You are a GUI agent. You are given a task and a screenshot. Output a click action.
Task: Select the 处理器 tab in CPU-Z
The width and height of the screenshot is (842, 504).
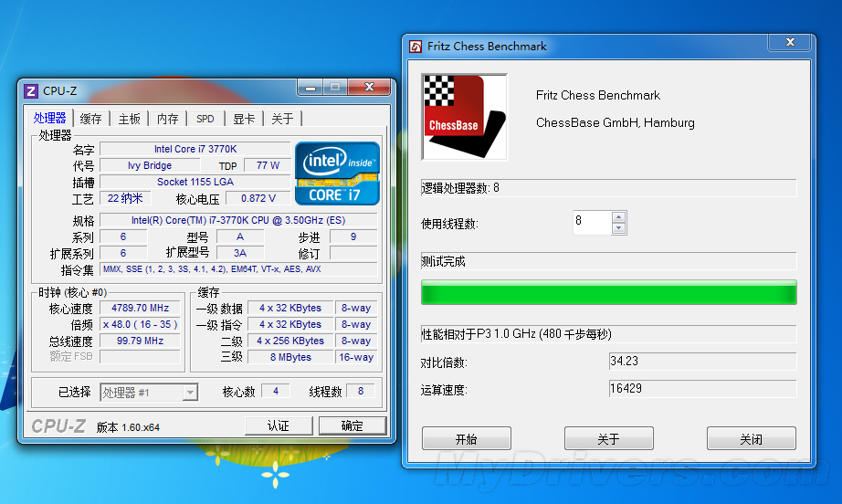coord(49,118)
